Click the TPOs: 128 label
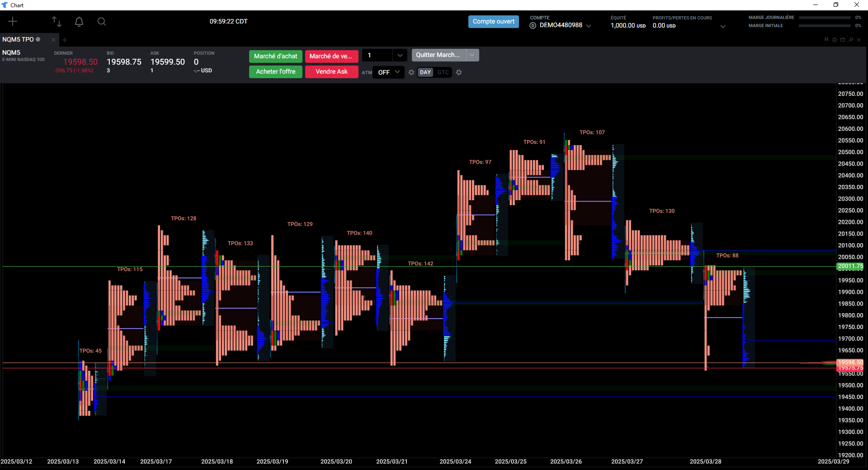 (184, 219)
